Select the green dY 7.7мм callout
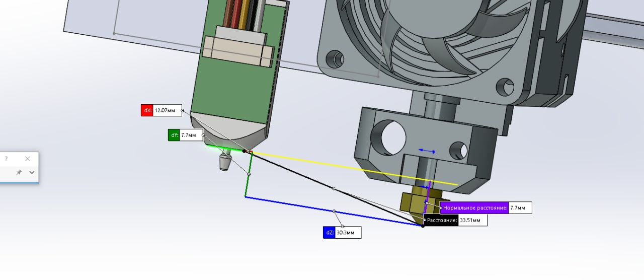Image resolution: width=644 pixels, height=280 pixels. pos(186,135)
